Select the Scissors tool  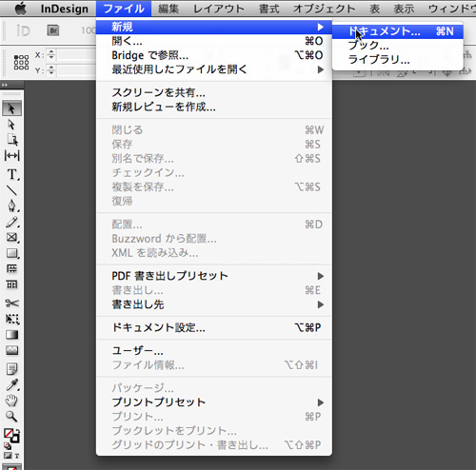tap(12, 304)
